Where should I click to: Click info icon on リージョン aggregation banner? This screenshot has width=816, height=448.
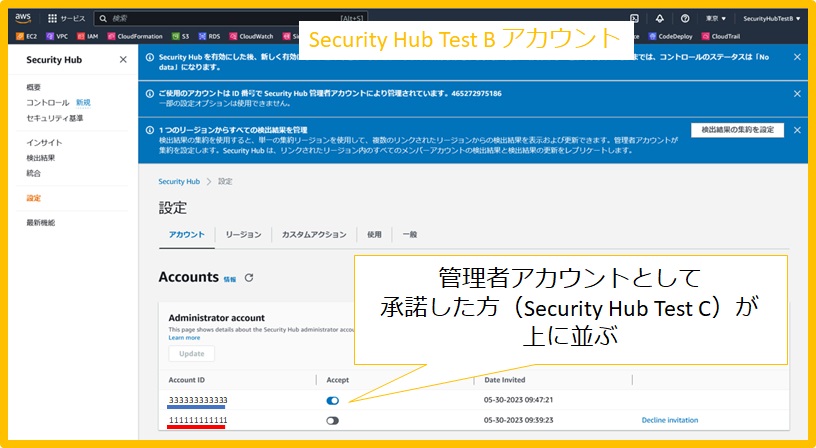tap(150, 130)
